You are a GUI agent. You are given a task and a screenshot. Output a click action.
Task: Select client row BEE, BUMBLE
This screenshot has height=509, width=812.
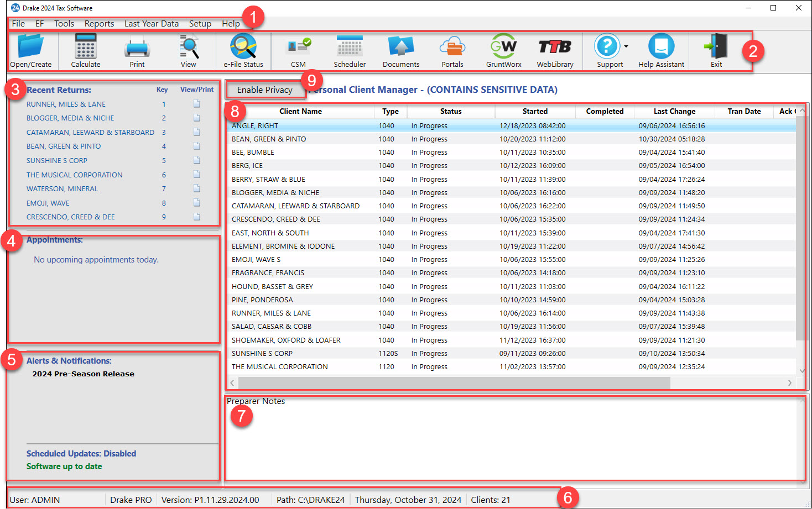point(512,152)
